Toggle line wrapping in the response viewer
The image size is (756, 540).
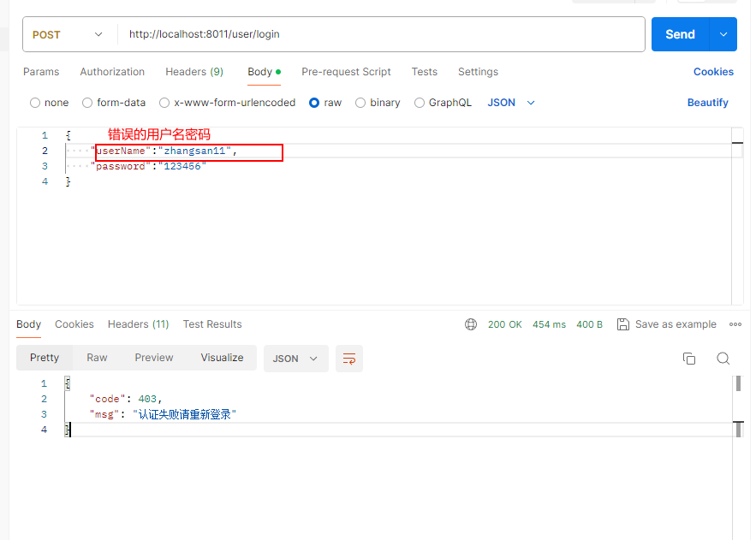(x=348, y=359)
